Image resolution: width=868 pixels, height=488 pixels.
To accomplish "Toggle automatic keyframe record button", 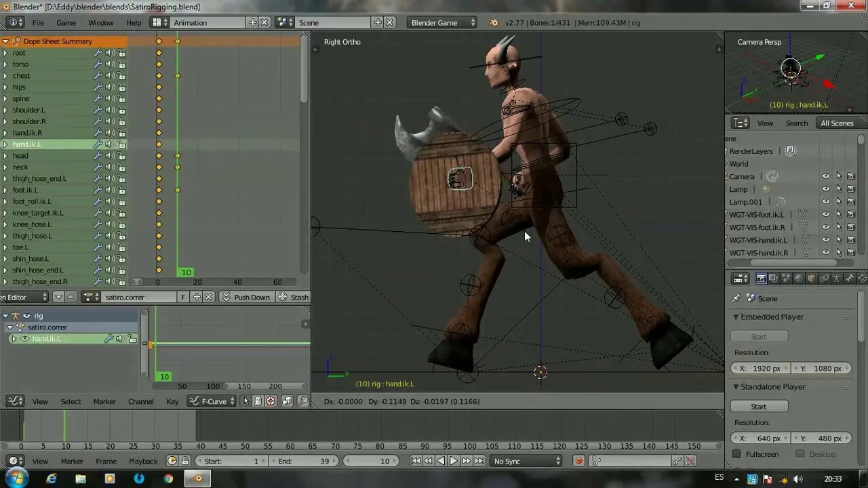I will 578,461.
